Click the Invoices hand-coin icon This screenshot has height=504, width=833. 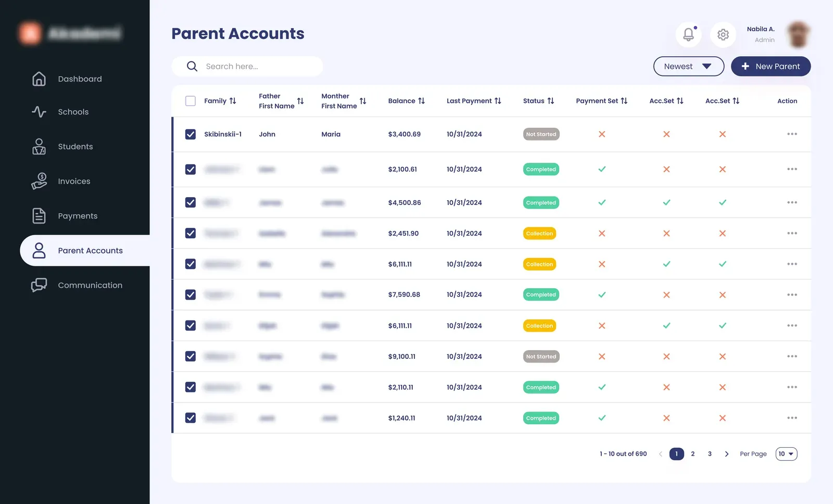[39, 181]
